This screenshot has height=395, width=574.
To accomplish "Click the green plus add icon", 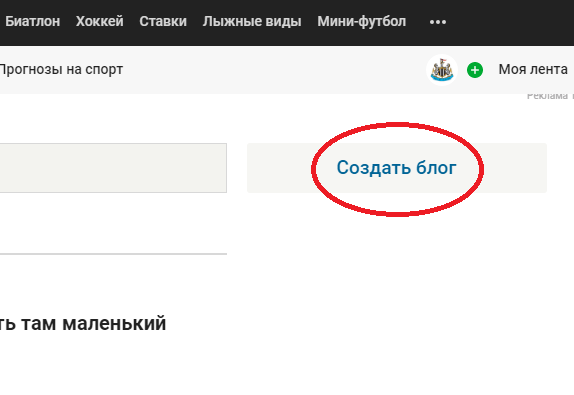I will pyautogui.click(x=475, y=70).
